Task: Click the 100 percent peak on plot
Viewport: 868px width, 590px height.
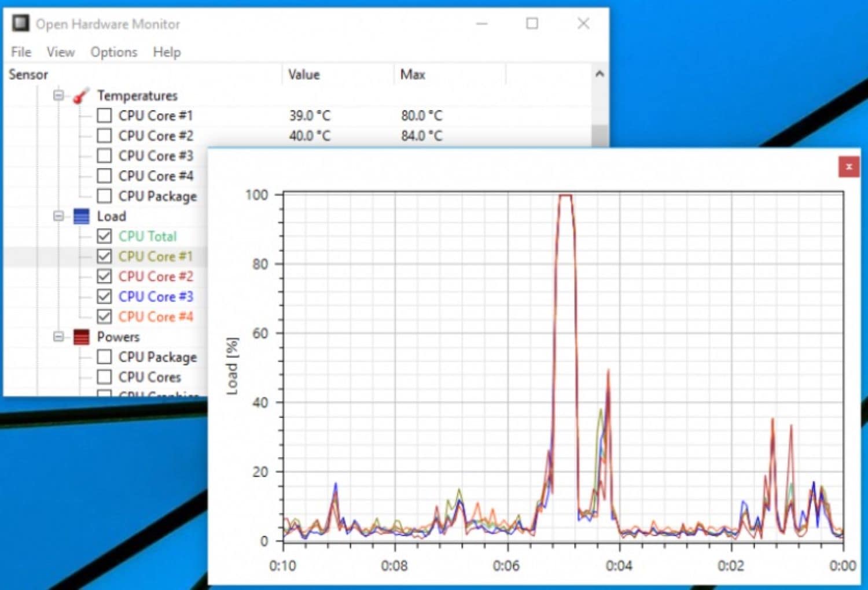Action: point(565,196)
